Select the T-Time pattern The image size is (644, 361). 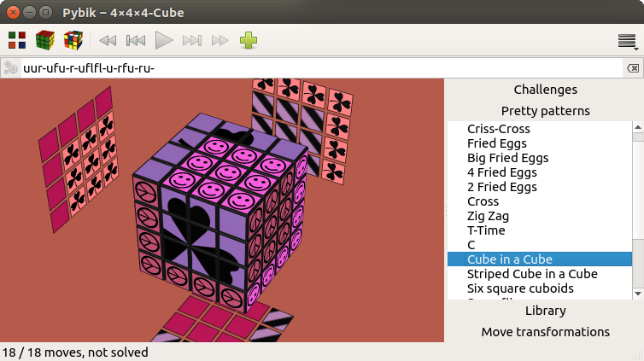540,230
